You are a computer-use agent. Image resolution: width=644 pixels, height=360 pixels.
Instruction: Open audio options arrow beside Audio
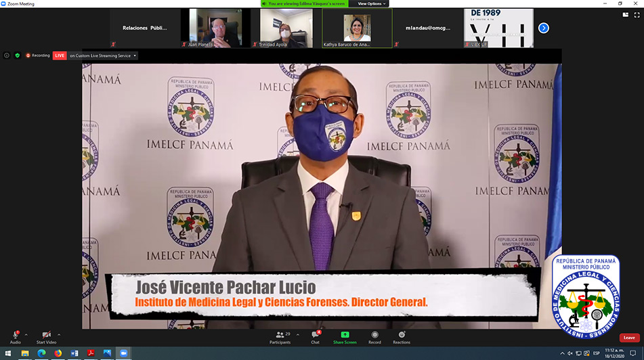[26, 335]
